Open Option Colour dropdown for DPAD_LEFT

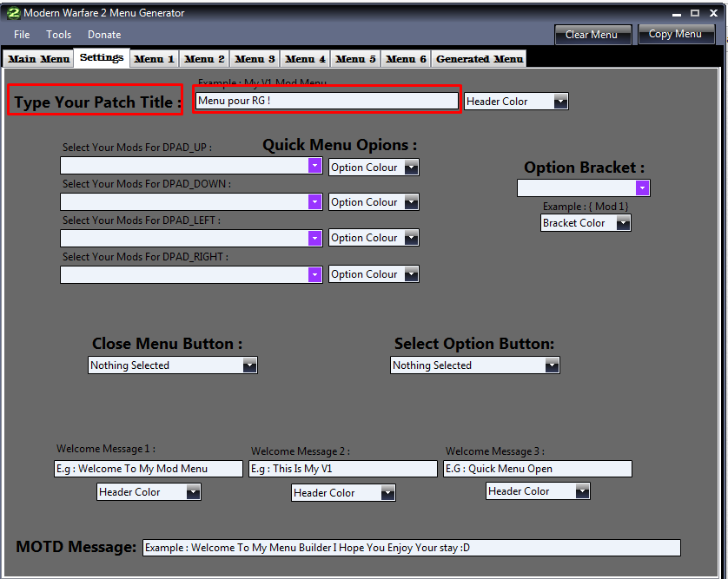pyautogui.click(x=374, y=238)
